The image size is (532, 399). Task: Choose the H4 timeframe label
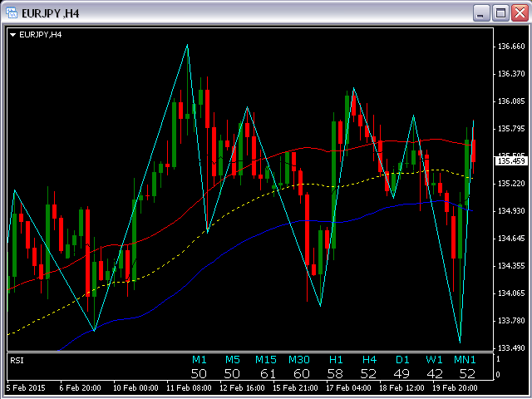(369, 359)
